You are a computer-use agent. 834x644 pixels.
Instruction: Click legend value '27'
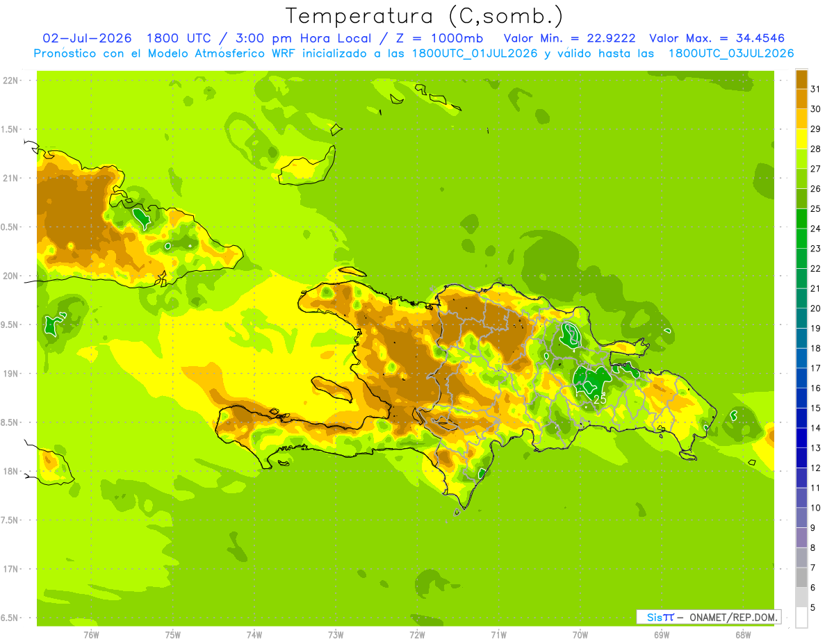[x=815, y=169]
